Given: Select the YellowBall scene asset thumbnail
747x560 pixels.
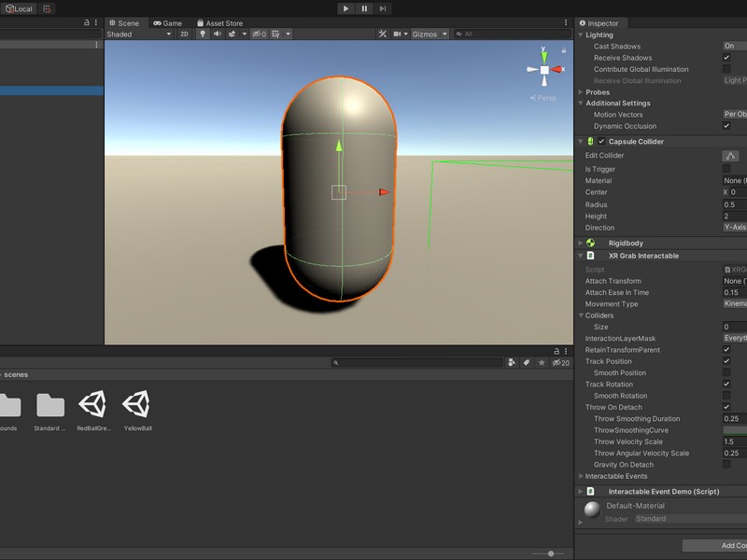Looking at the screenshot, I should pyautogui.click(x=137, y=405).
